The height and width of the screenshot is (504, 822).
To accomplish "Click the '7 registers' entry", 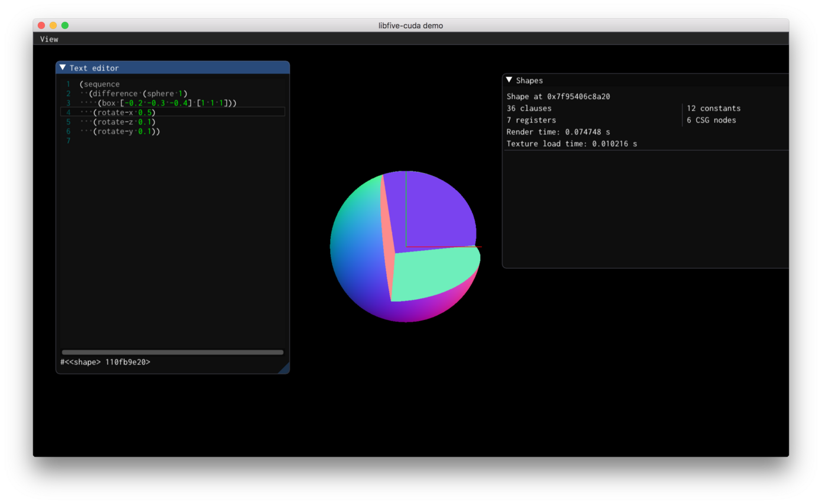I will pos(531,120).
